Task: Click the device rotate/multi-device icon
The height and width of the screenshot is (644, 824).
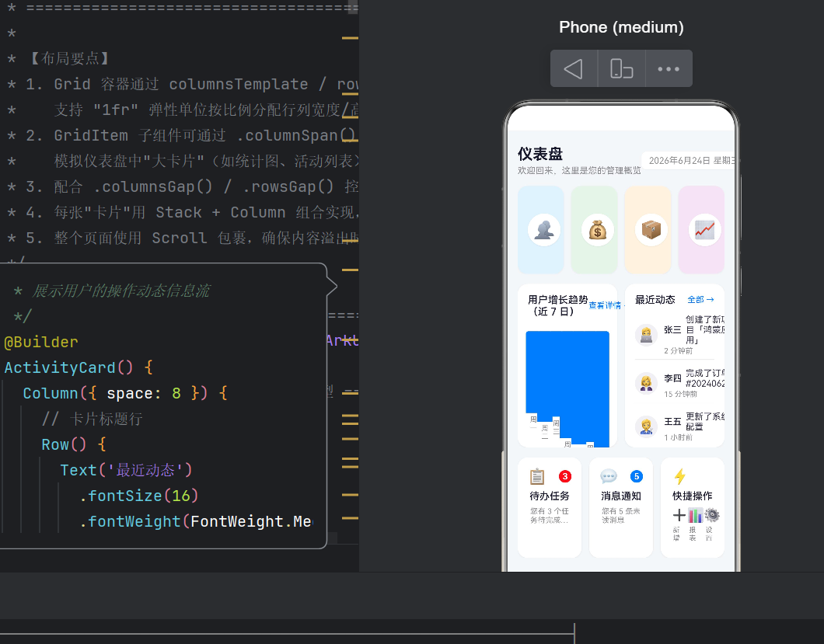Action: (621, 69)
